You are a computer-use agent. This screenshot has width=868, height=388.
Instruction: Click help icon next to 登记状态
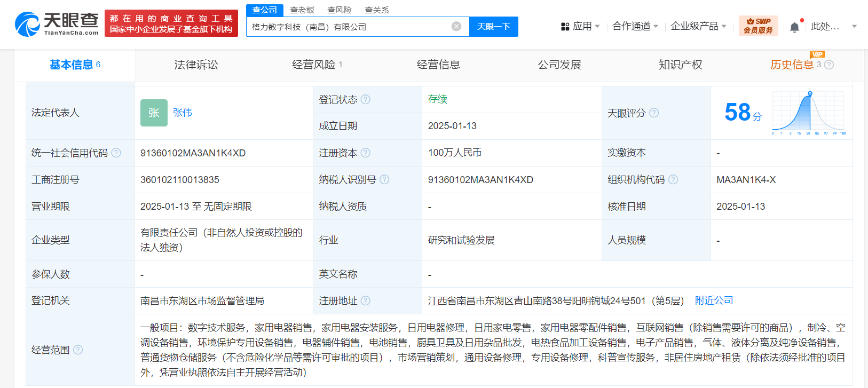366,100
